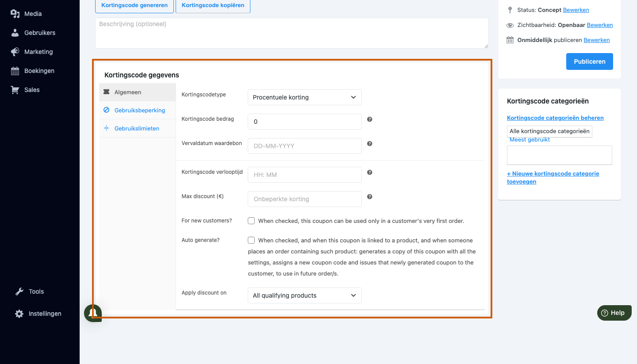
Task: Click the Status pin icon
Action: [510, 10]
